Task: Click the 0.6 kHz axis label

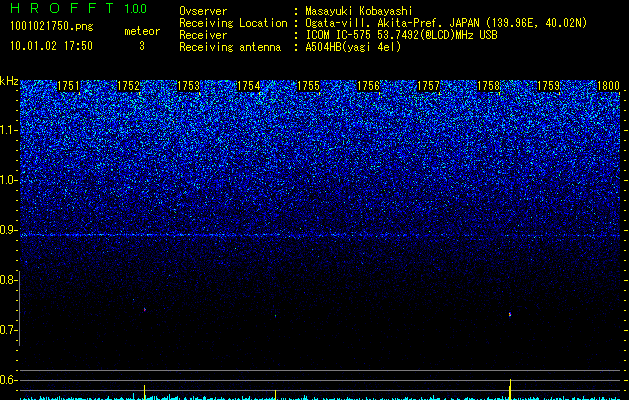Action: click(8, 380)
